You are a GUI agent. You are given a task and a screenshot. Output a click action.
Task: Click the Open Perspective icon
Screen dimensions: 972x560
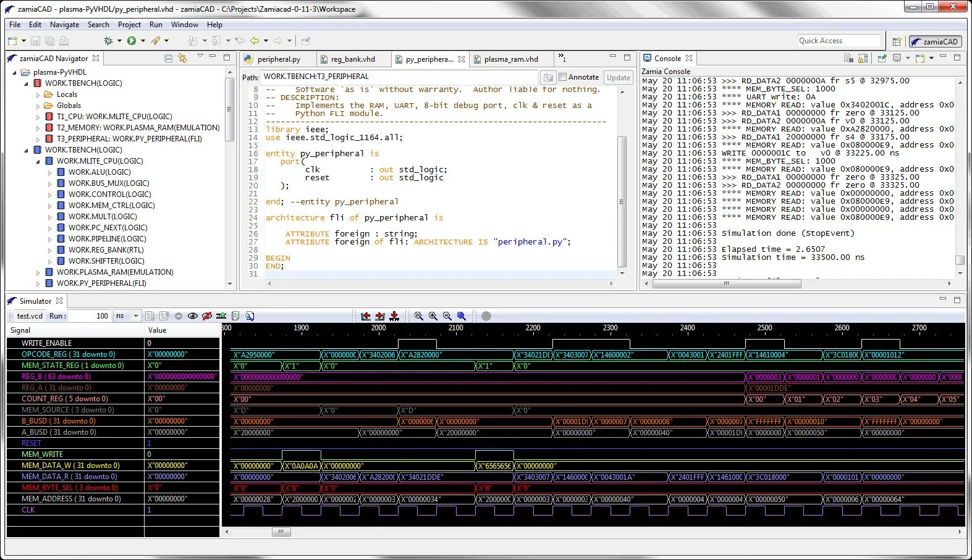tap(897, 41)
